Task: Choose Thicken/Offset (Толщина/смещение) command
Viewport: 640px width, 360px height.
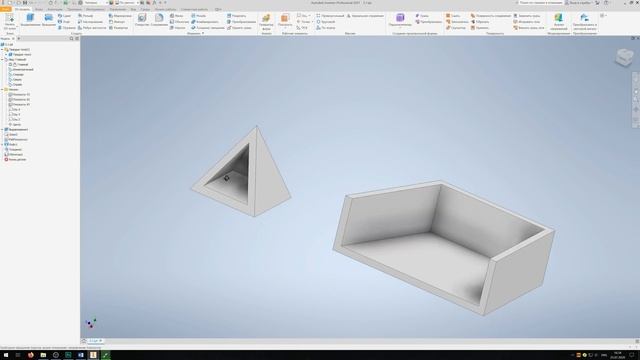Action: pos(208,28)
